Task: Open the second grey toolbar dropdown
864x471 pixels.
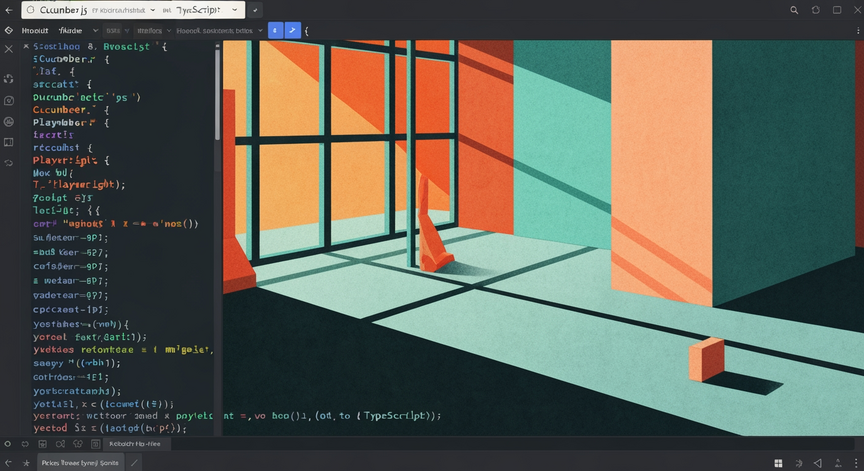Action: tap(117, 30)
